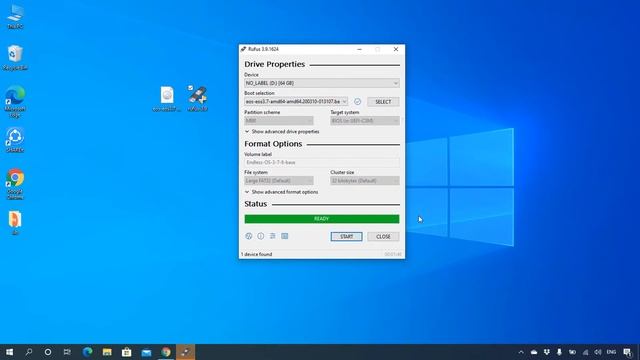This screenshot has width=640, height=360.
Task: Click the Rufus taskbar button
Action: pos(185,352)
